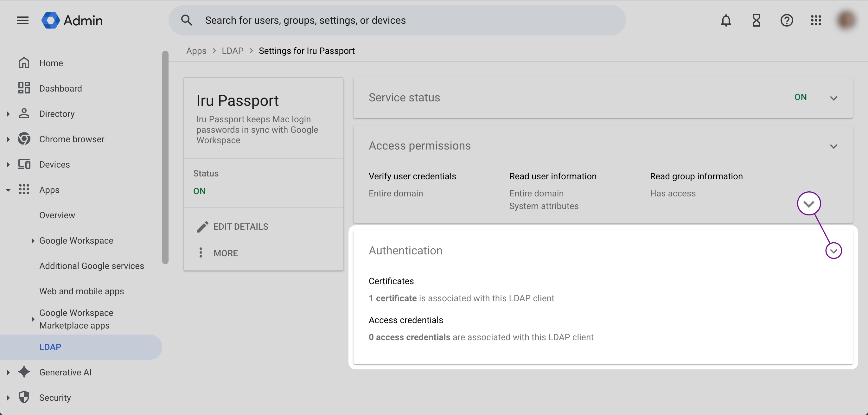Click the Devices icon in sidebar

pos(24,164)
